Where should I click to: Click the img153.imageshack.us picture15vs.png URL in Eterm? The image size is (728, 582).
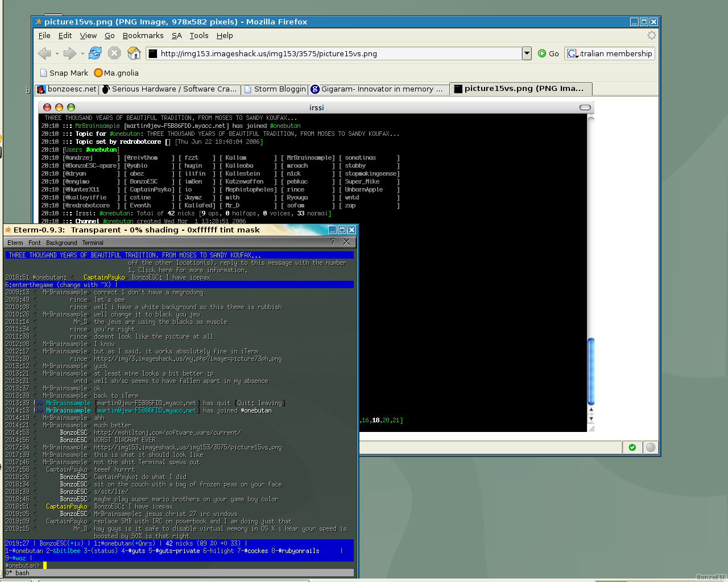click(188, 447)
